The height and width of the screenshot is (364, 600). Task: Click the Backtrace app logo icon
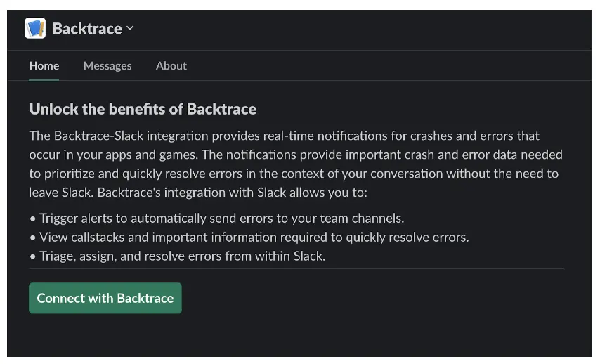[35, 28]
